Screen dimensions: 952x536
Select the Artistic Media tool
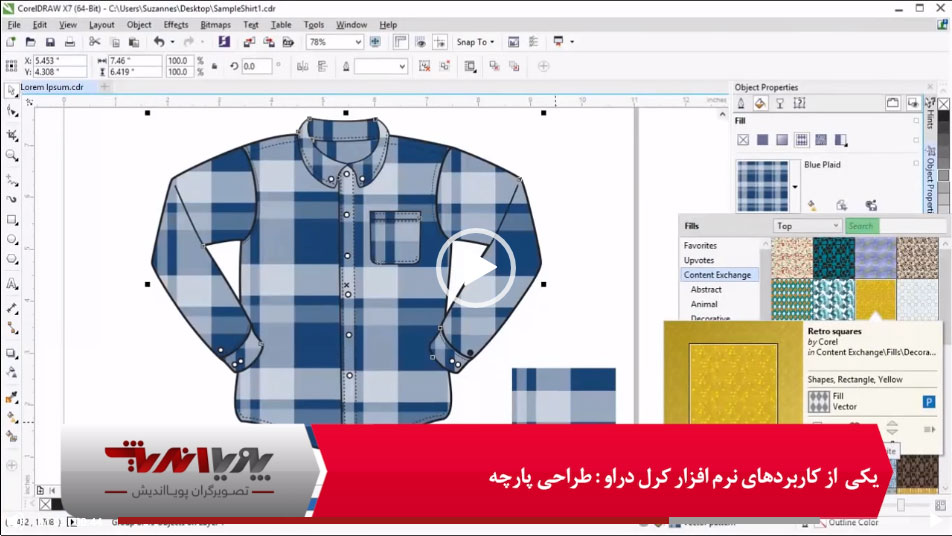(x=11, y=198)
